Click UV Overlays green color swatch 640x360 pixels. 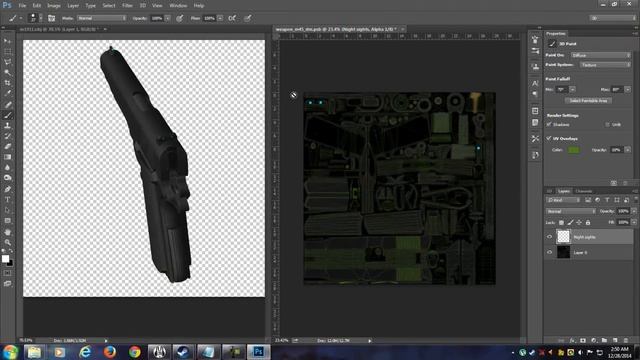click(x=573, y=150)
